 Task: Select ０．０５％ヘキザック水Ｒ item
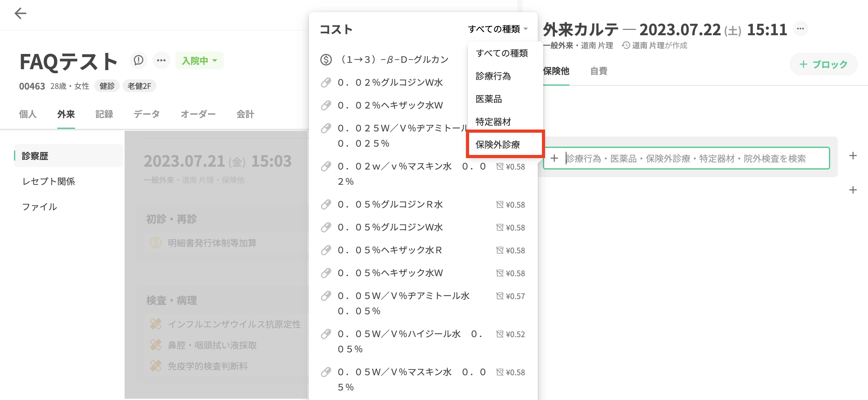(390, 250)
